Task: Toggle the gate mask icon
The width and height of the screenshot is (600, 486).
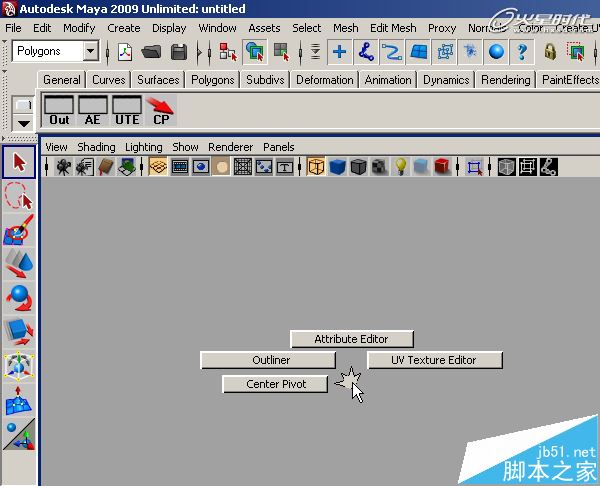Action: (x=221, y=167)
